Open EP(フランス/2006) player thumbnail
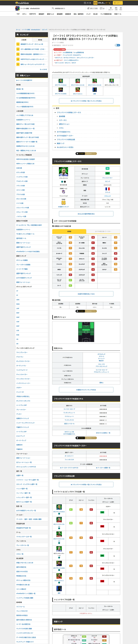The image size is (138, 644). (61, 90)
